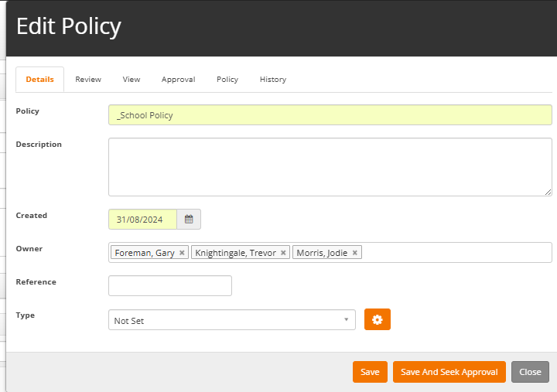This screenshot has width=557, height=392.
Task: Show the History tab
Action: coord(273,80)
